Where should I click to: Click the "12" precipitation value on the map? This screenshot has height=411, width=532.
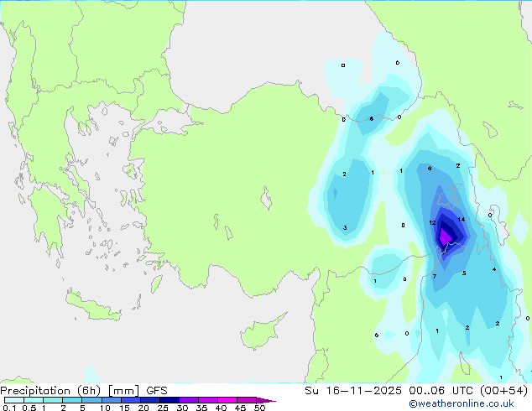tap(432, 223)
